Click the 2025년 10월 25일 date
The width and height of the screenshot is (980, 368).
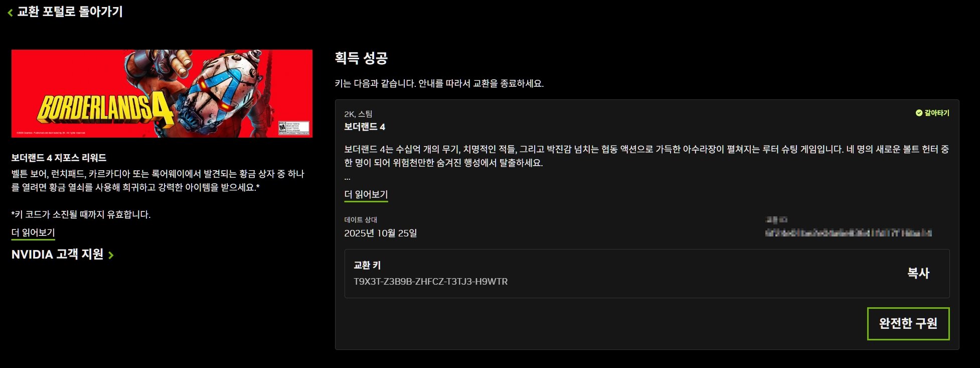pyautogui.click(x=381, y=233)
